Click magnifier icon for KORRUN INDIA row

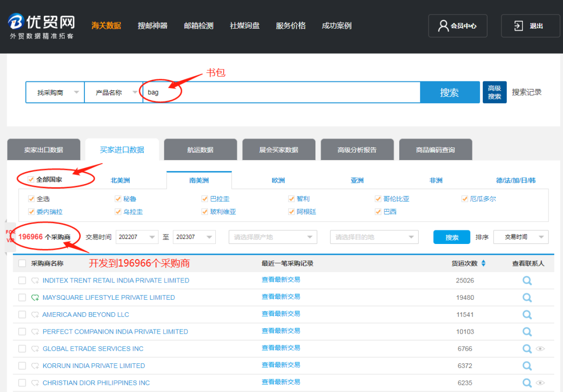click(527, 366)
